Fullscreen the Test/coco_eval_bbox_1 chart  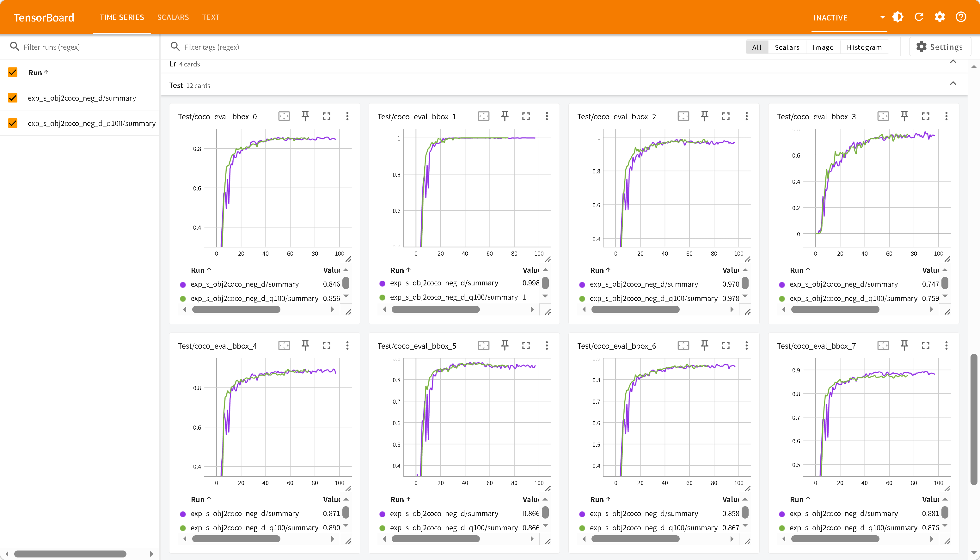coord(526,116)
